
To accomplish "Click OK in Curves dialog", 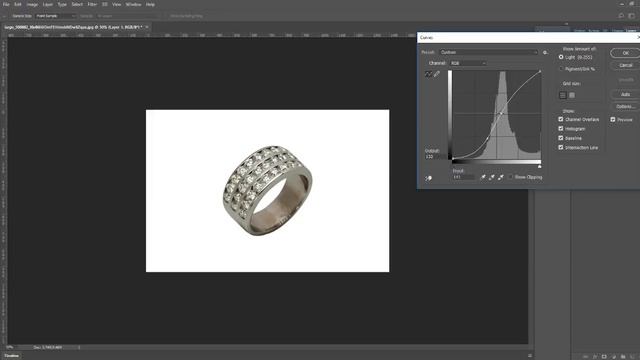I will [x=625, y=53].
